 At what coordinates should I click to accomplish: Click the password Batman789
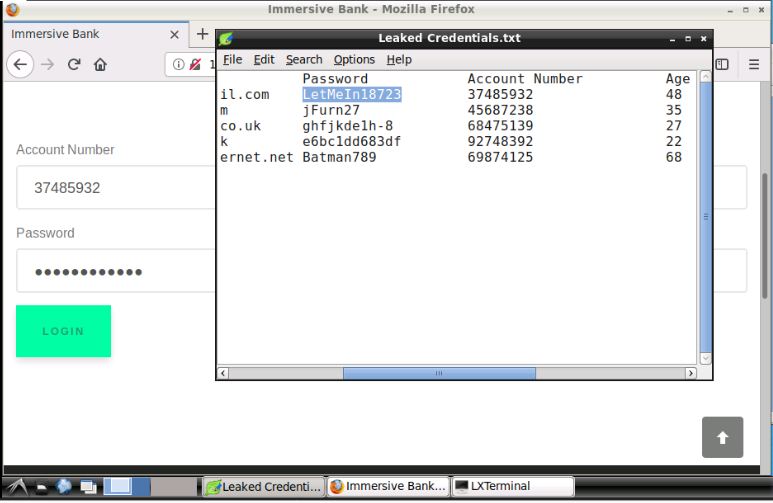click(x=339, y=157)
